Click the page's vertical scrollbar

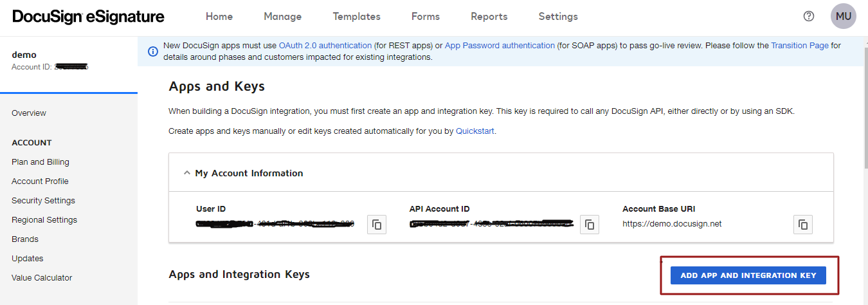[x=863, y=129]
